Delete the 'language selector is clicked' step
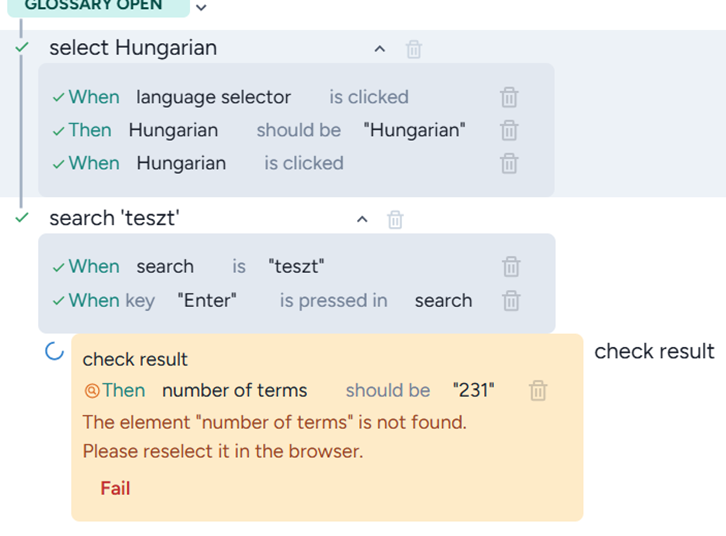The height and width of the screenshot is (536, 726). [509, 97]
